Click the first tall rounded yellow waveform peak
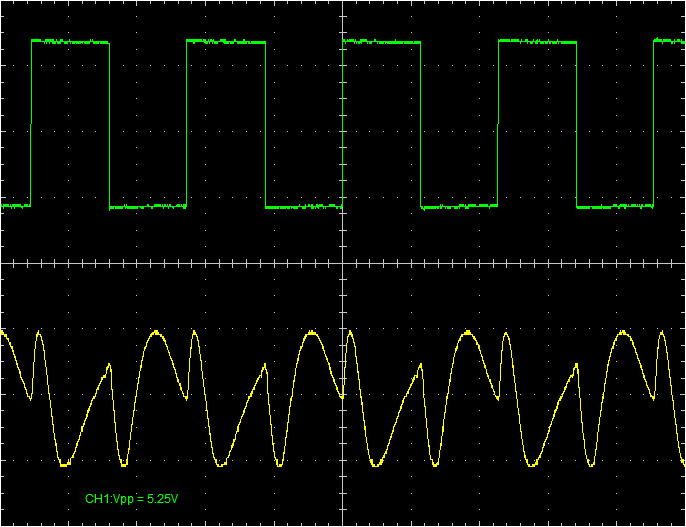This screenshot has height=527, width=686. 155,333
